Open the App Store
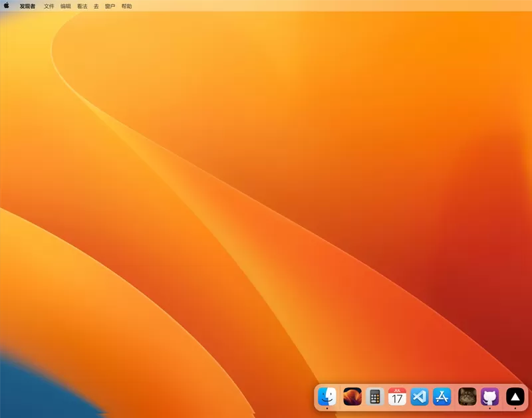Screen dimensions: 532x418 [x=442, y=397]
